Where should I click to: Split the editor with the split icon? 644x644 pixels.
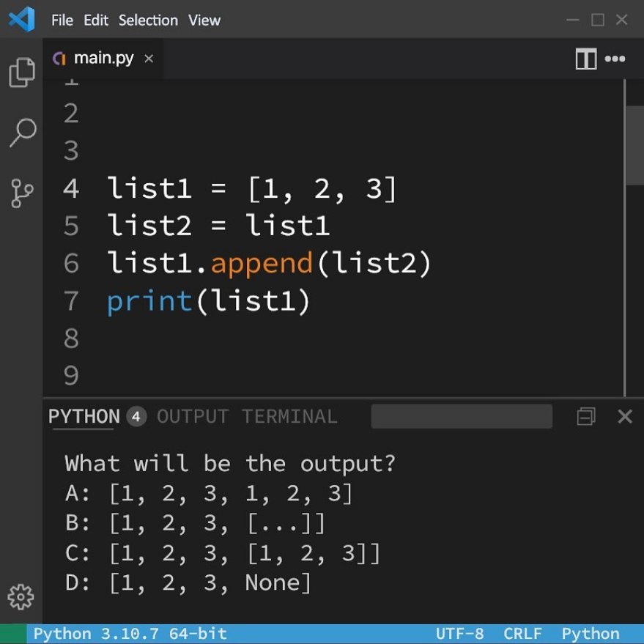(x=585, y=59)
